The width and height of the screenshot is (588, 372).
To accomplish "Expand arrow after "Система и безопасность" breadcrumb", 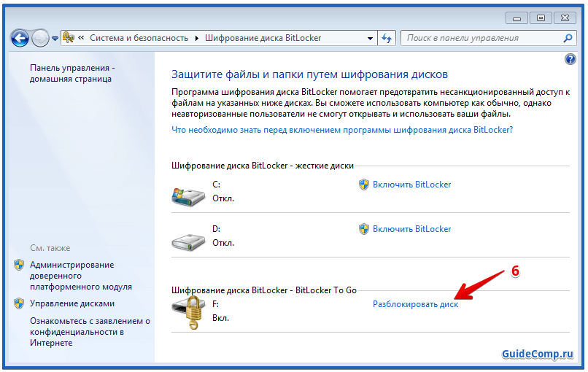I will [x=196, y=38].
